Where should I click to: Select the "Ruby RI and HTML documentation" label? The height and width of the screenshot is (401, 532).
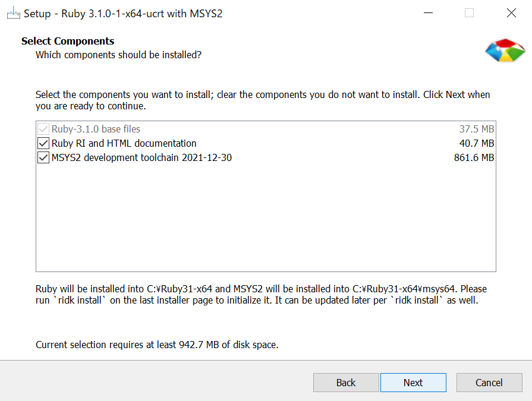coord(124,143)
